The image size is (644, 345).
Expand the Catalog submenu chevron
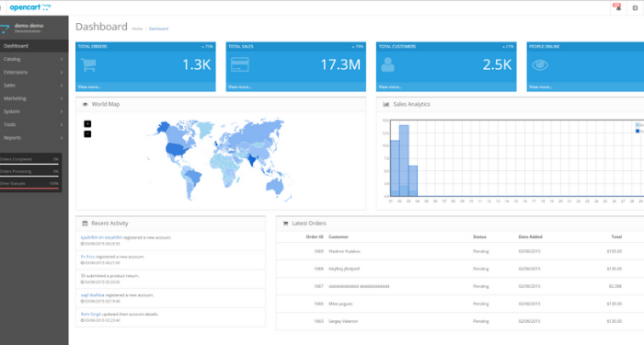click(x=62, y=59)
